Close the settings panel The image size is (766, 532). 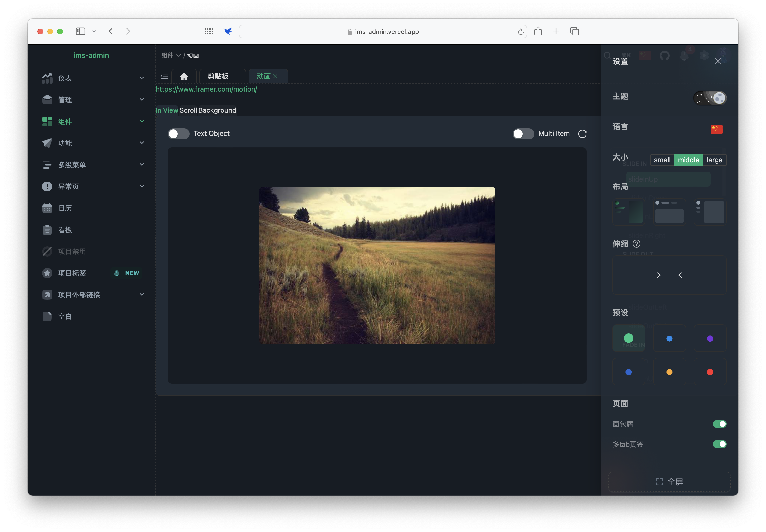[x=717, y=61]
